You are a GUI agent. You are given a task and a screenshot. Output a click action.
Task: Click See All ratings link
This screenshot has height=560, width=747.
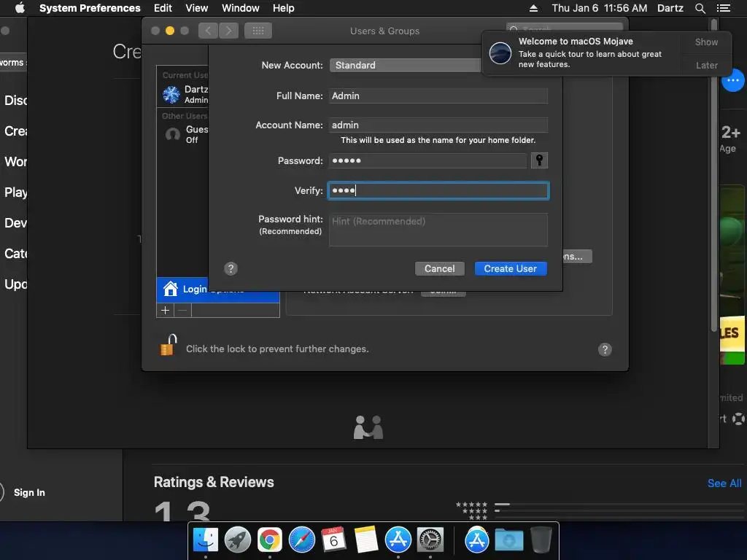pyautogui.click(x=724, y=483)
